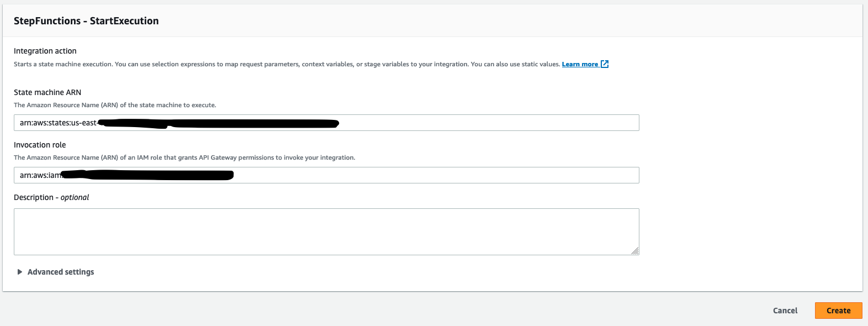
Task: Click the Invocation role field label
Action: (40, 145)
